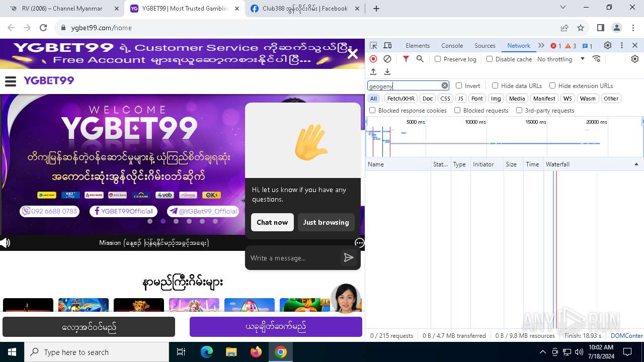Image resolution: width=644 pixels, height=362 pixels.
Task: Import HAR file upload icon
Action: pos(373,72)
